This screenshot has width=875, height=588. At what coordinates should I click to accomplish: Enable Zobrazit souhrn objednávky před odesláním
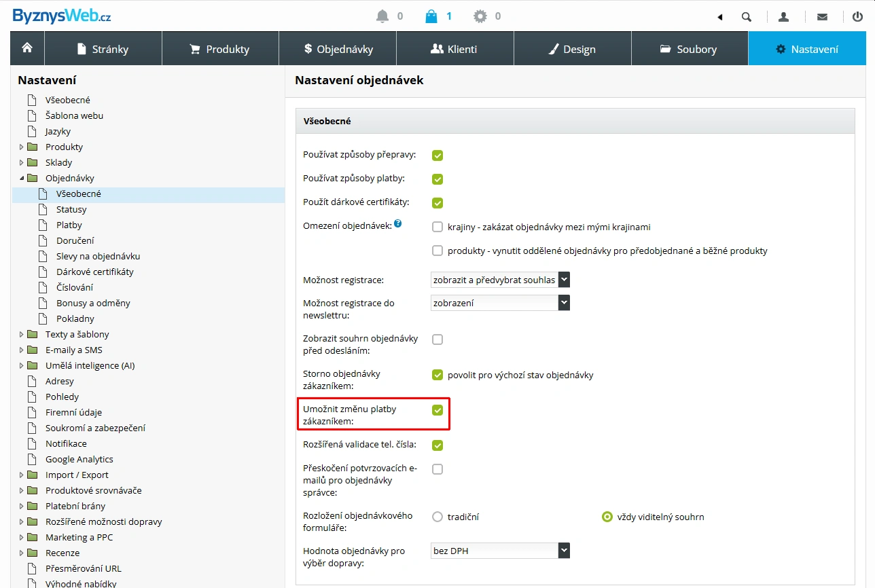(437, 339)
